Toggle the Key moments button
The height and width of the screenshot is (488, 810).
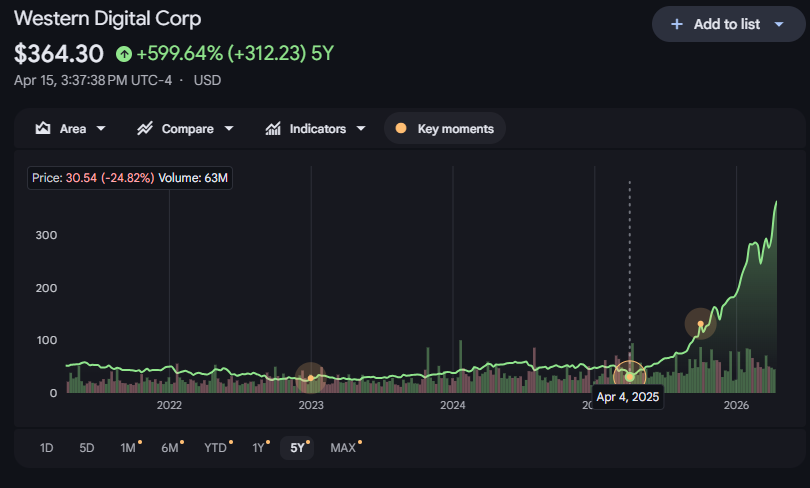click(445, 128)
